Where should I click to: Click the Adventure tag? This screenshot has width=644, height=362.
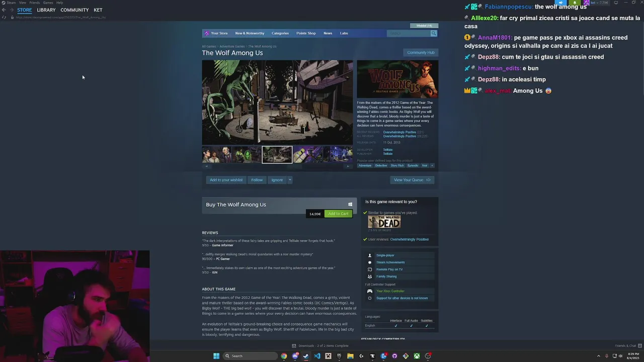click(x=365, y=165)
